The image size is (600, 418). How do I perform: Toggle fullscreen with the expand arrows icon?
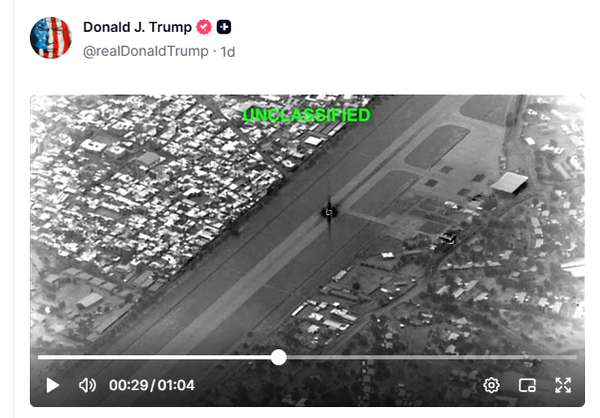[x=563, y=385]
